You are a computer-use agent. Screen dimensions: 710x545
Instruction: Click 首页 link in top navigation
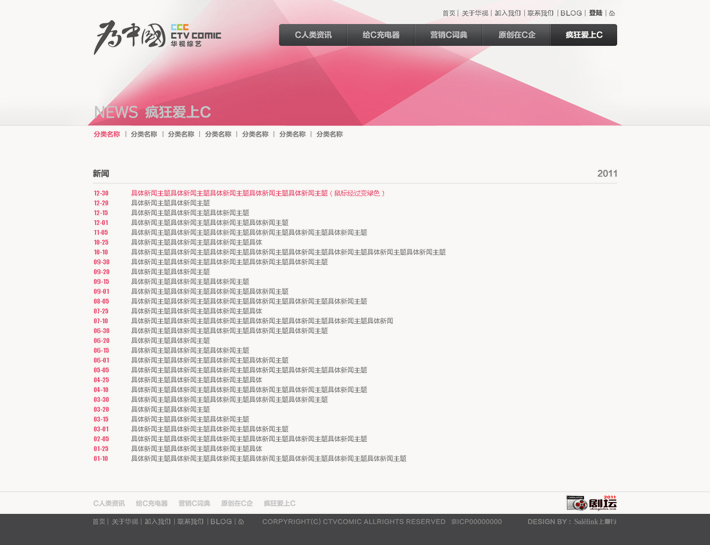click(x=449, y=14)
